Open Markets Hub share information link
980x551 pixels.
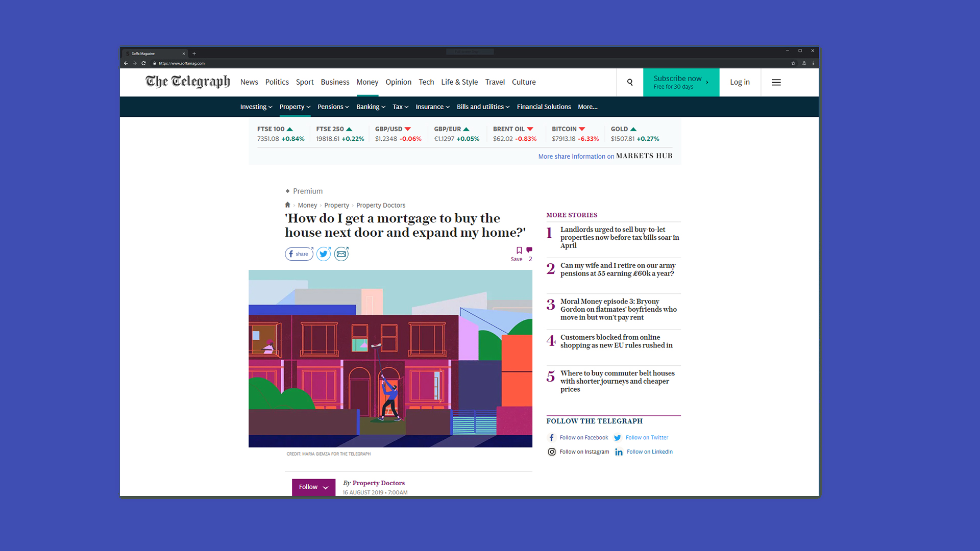(x=605, y=156)
